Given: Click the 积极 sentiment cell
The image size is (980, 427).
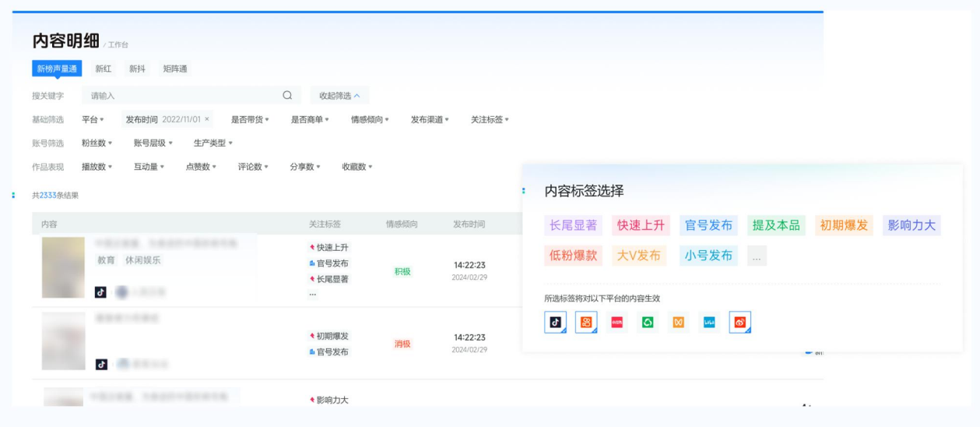Looking at the screenshot, I should point(402,271).
